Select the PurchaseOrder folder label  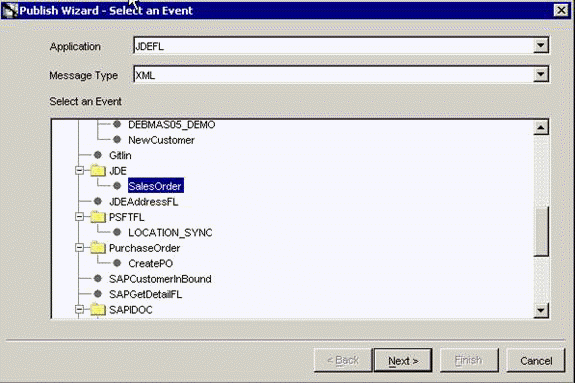click(x=144, y=248)
